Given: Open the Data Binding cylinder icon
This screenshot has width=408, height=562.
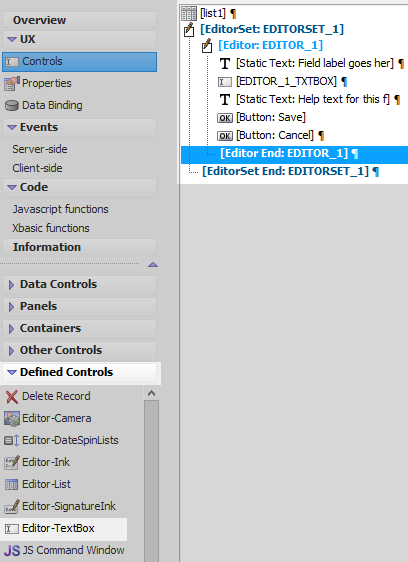Looking at the screenshot, I should pyautogui.click(x=12, y=105).
